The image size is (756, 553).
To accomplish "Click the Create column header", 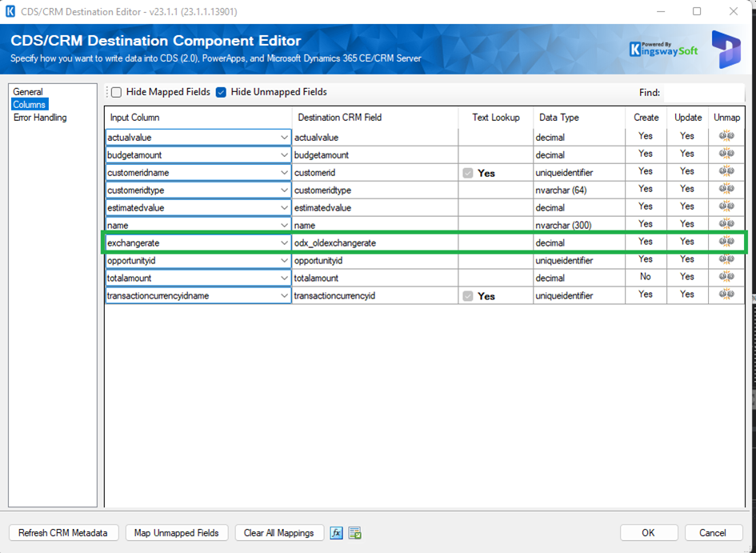I will click(646, 118).
